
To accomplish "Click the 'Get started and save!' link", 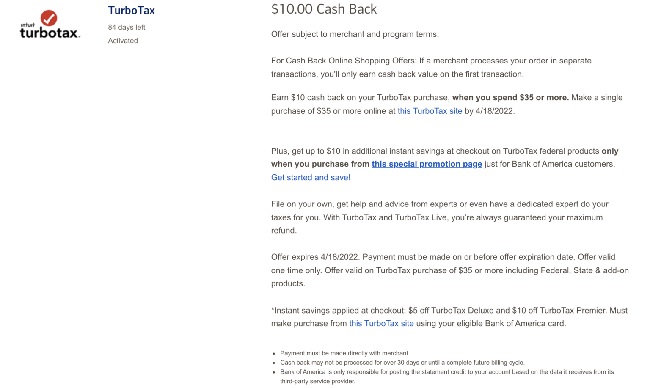I will [311, 177].
